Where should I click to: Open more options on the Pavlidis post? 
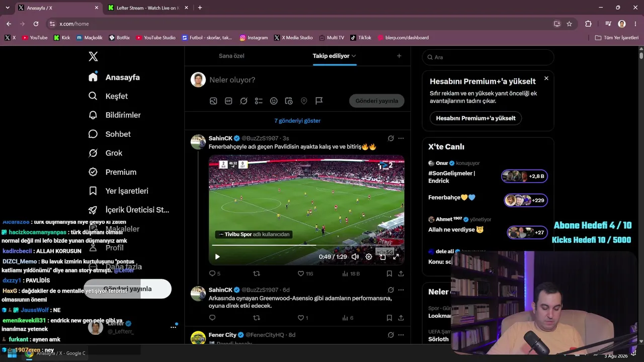pos(401,138)
